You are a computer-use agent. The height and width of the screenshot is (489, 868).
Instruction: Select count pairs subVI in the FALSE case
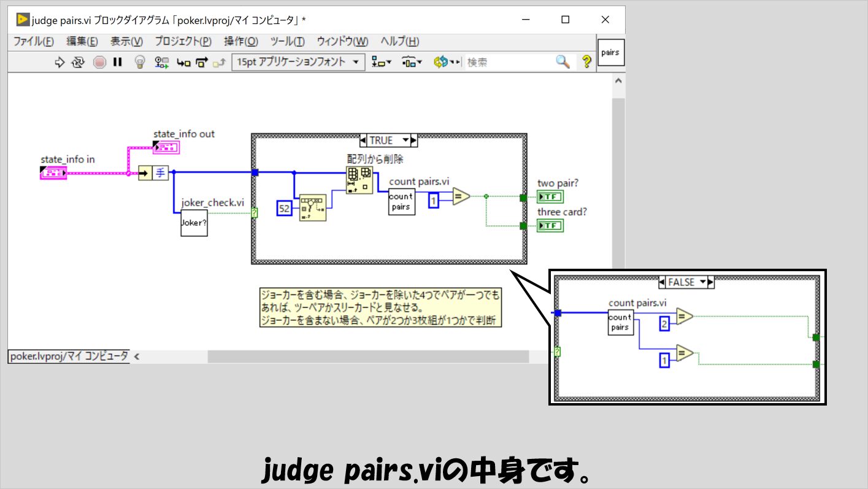coord(620,323)
